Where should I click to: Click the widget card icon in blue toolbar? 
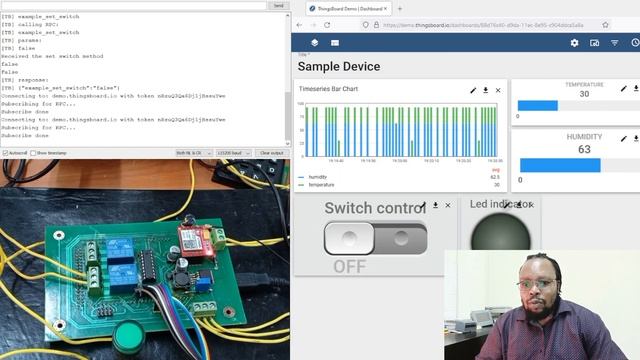point(335,43)
